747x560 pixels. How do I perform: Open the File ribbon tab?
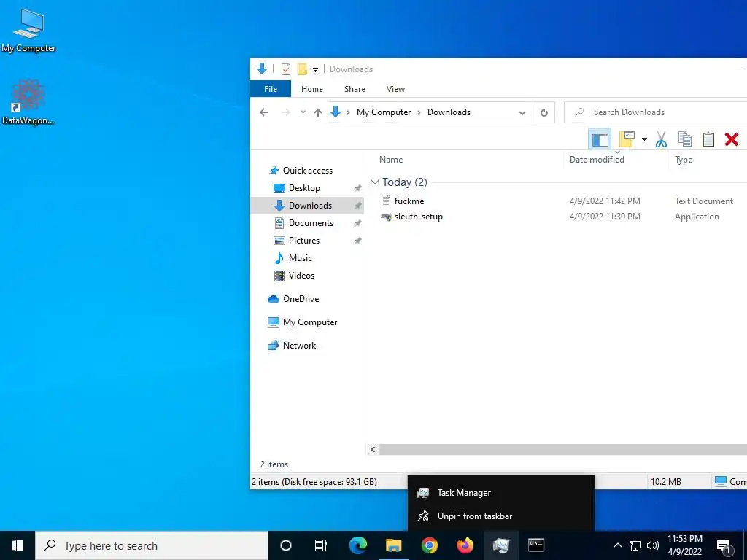click(x=271, y=89)
